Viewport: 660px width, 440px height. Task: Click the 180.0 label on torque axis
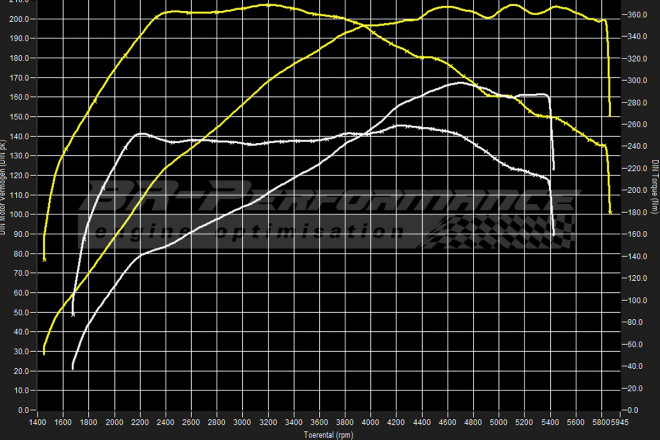click(x=636, y=213)
